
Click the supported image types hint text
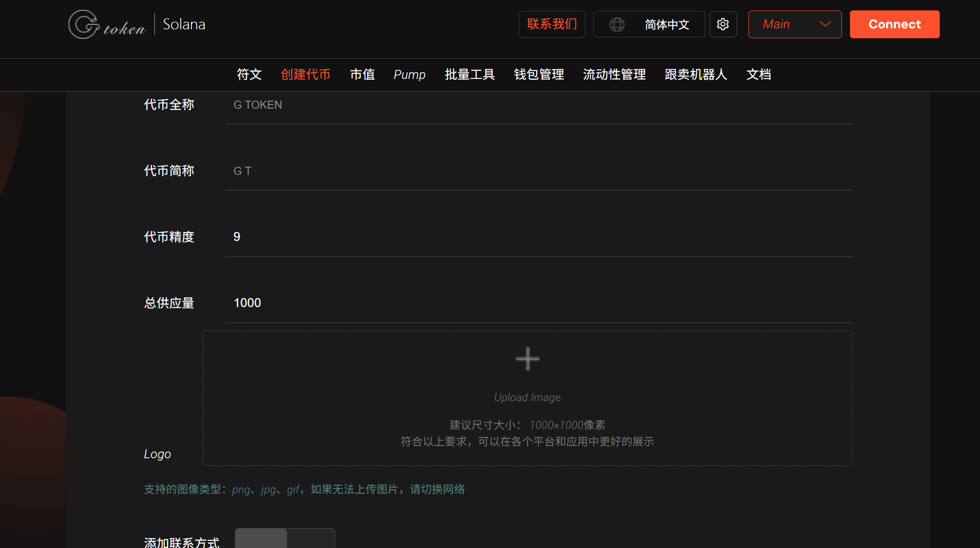pos(304,489)
